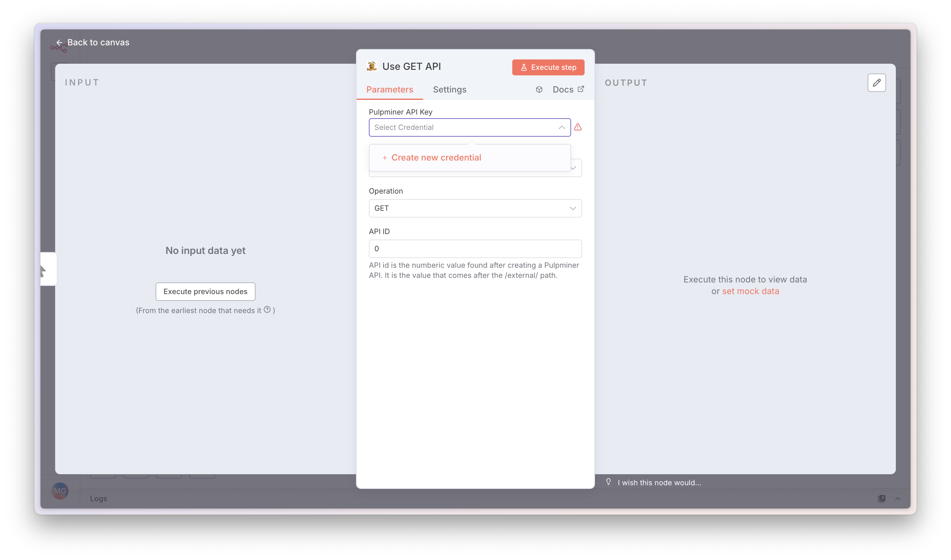951x560 pixels.
Task: Switch to the Settings tab
Action: click(449, 89)
